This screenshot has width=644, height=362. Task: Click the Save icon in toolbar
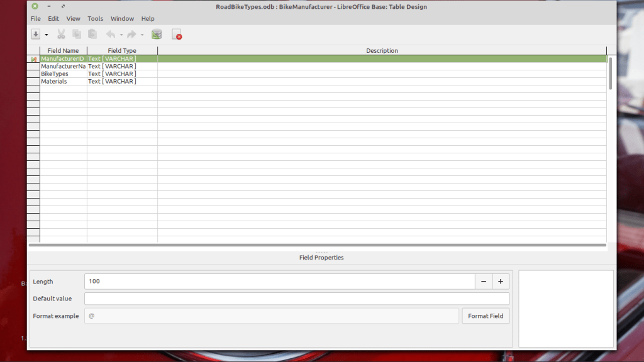pyautogui.click(x=36, y=35)
